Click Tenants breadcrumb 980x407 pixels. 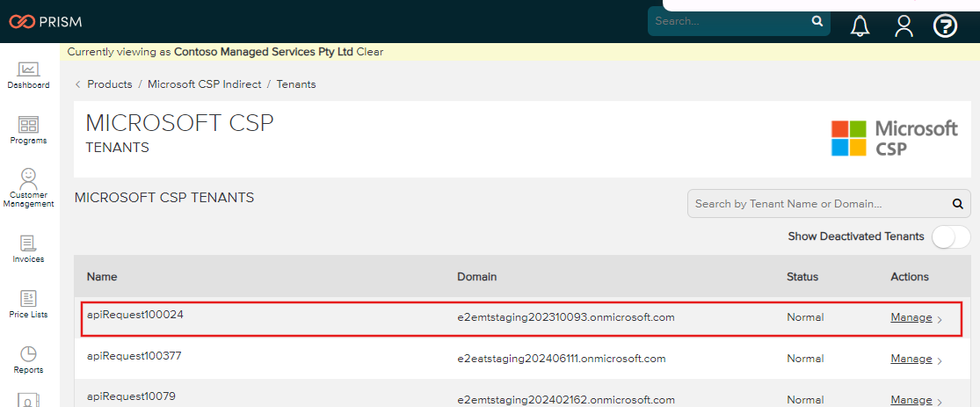tap(296, 84)
